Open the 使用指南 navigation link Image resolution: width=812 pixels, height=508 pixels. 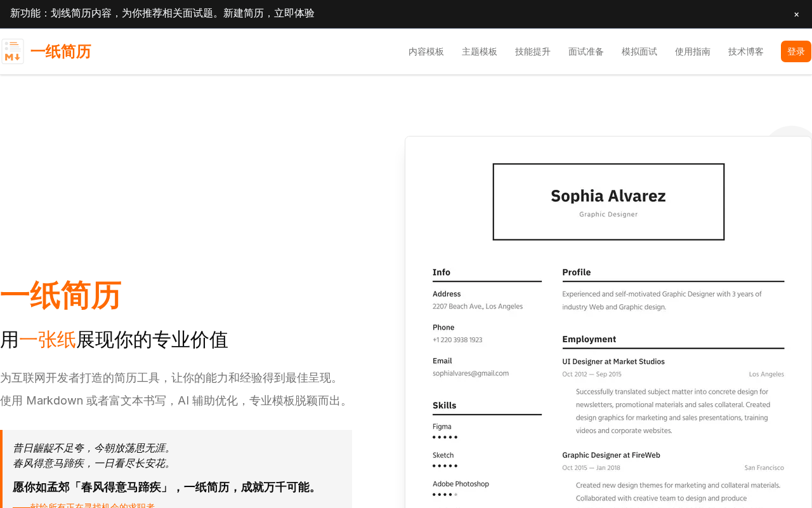point(693,52)
